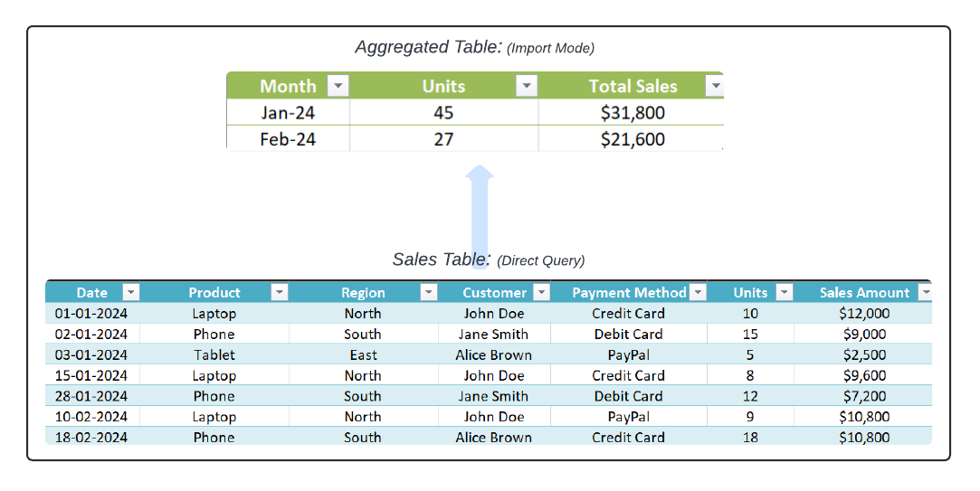Click the 02-01-2024 date cell
980x491 pixels.
(x=92, y=334)
